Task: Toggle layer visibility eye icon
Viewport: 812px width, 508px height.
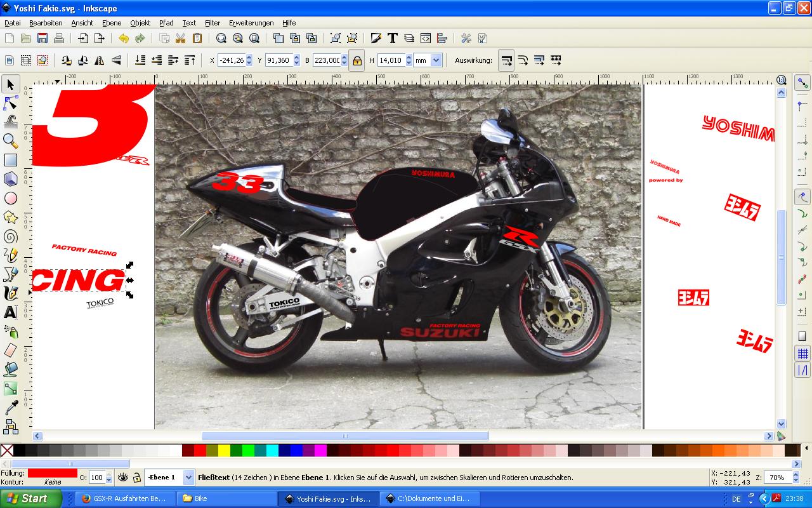Action: [x=122, y=477]
